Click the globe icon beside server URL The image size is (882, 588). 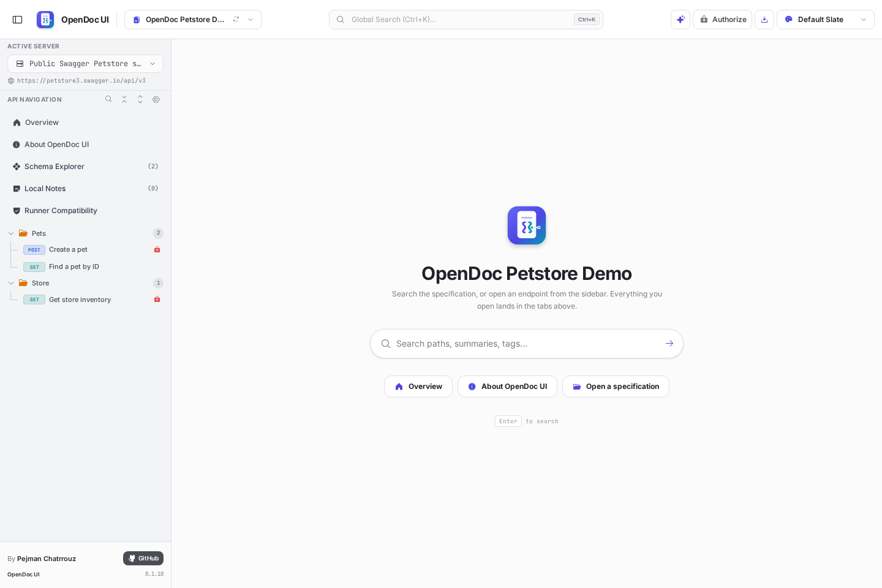(x=11, y=81)
